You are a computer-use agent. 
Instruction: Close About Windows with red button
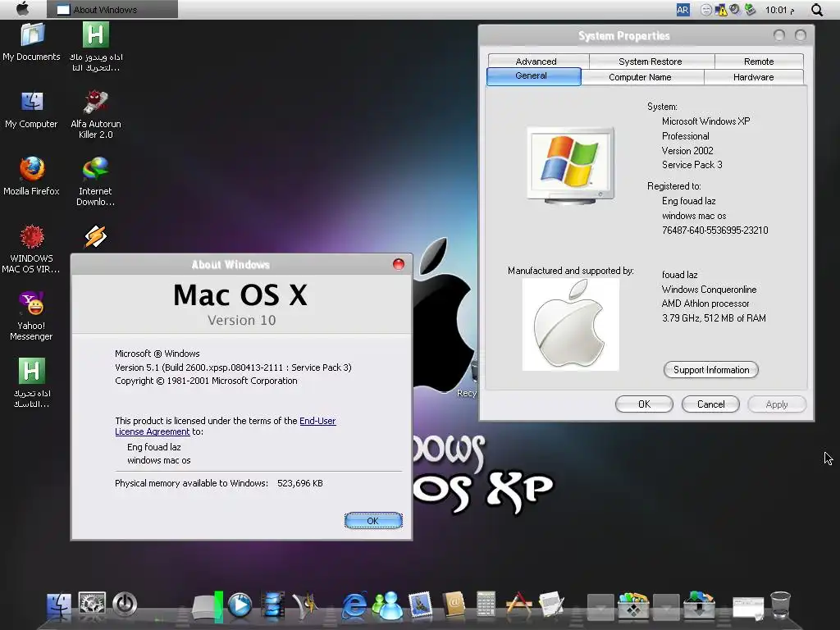click(x=399, y=264)
